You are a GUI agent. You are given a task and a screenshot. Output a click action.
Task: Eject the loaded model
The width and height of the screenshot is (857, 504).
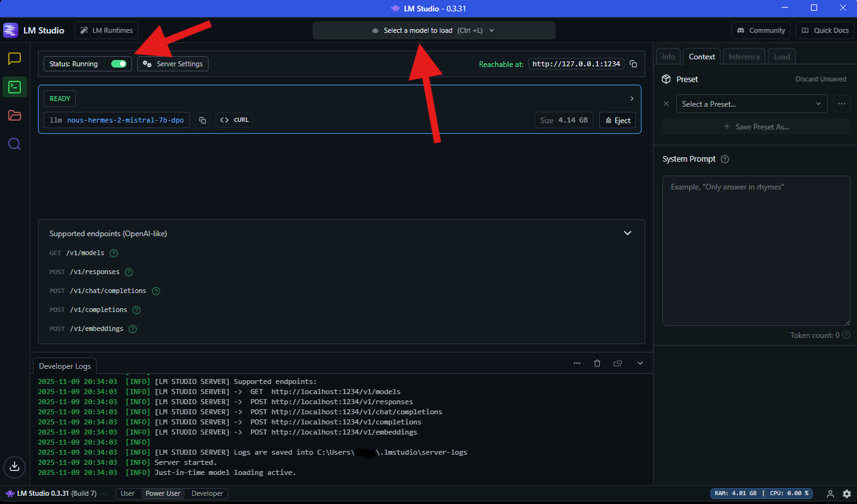[617, 120]
